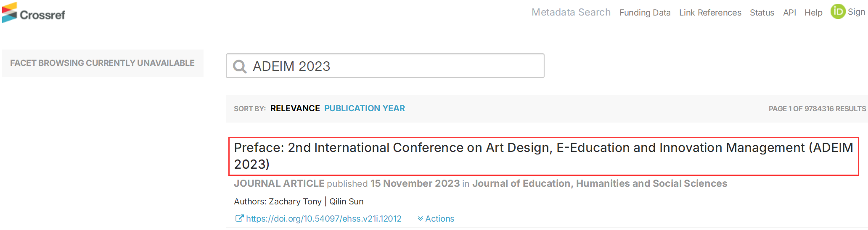Open the Preface ADEIM 2023 article title
This screenshot has height=230, width=868.
[543, 156]
